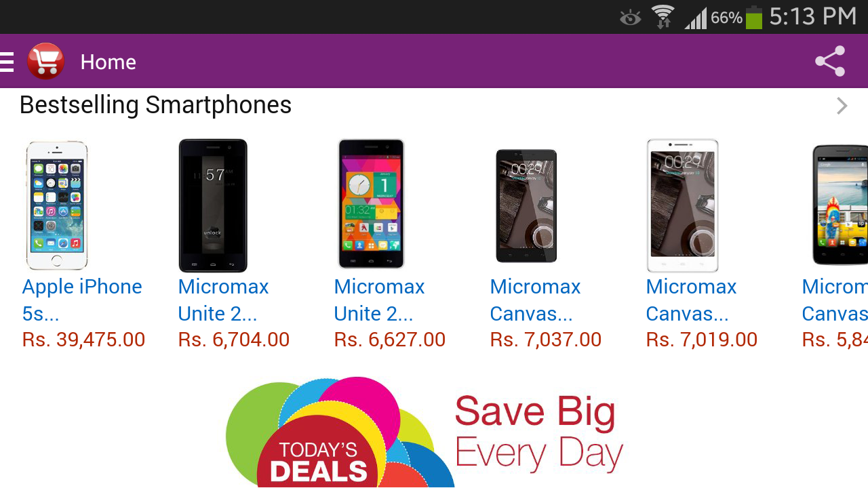Expand Bestselling Smartphones with the chevron arrow
Screen dimensions: 868x488
click(842, 106)
